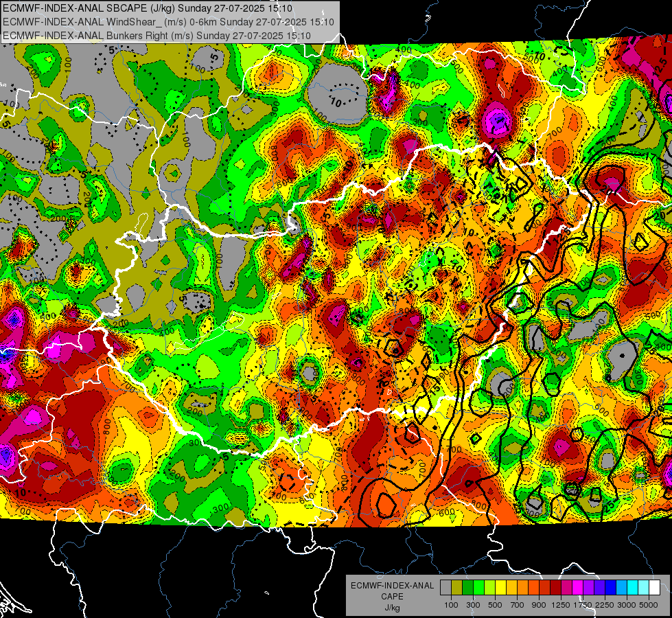The width and height of the screenshot is (672, 618).
Task: Pick the dark maroon swatch left of 1250
Action: point(556,588)
